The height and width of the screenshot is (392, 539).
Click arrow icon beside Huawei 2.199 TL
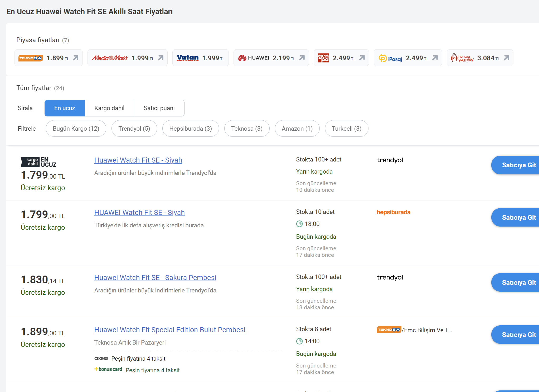pos(302,58)
